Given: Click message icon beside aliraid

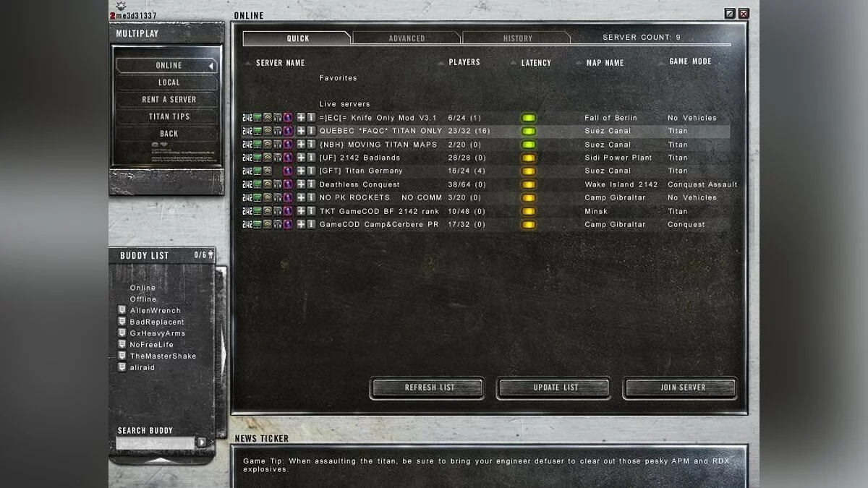Looking at the screenshot, I should (122, 367).
